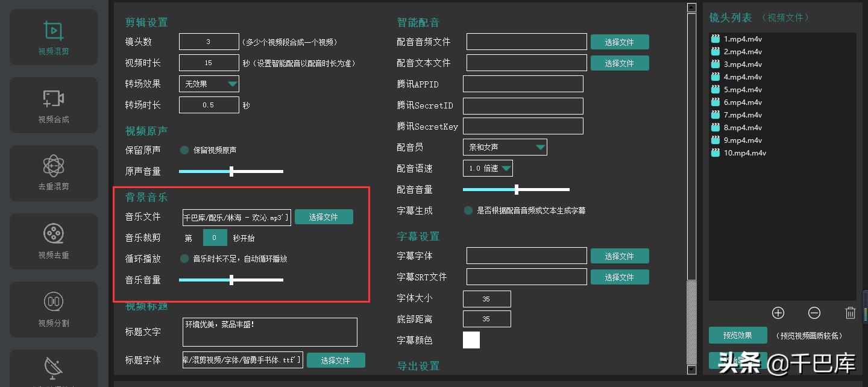Click the plus icon under the clip list
Viewport: 868px width, 387px height.
778,313
